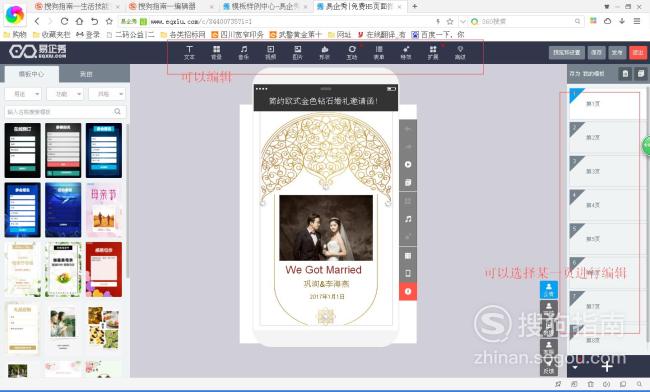Click the browser address bar URL

(201, 21)
